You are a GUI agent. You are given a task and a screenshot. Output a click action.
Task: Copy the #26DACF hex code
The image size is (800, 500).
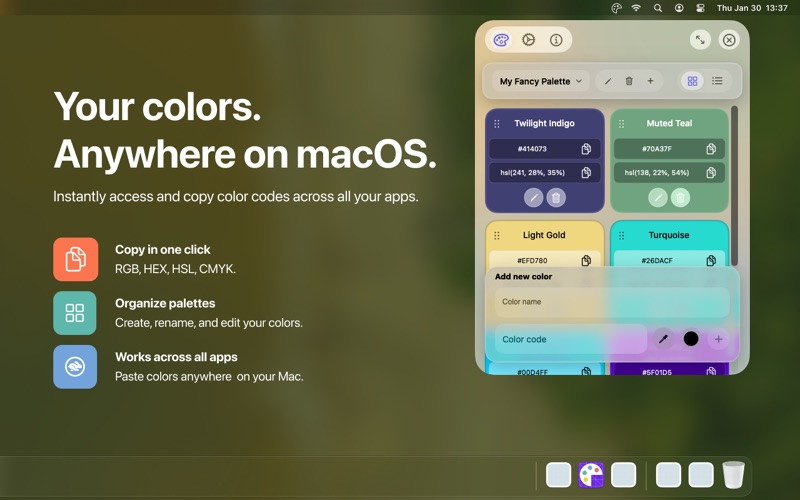pyautogui.click(x=711, y=260)
